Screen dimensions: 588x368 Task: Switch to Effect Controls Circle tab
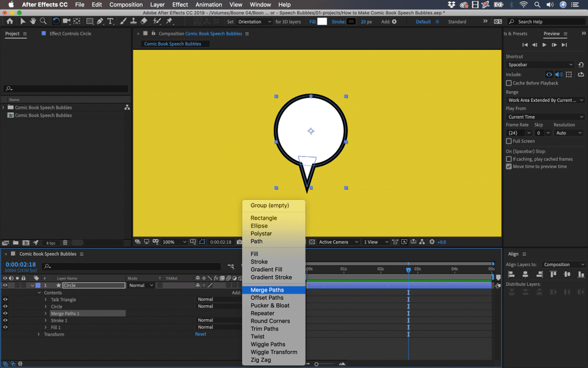coord(70,34)
